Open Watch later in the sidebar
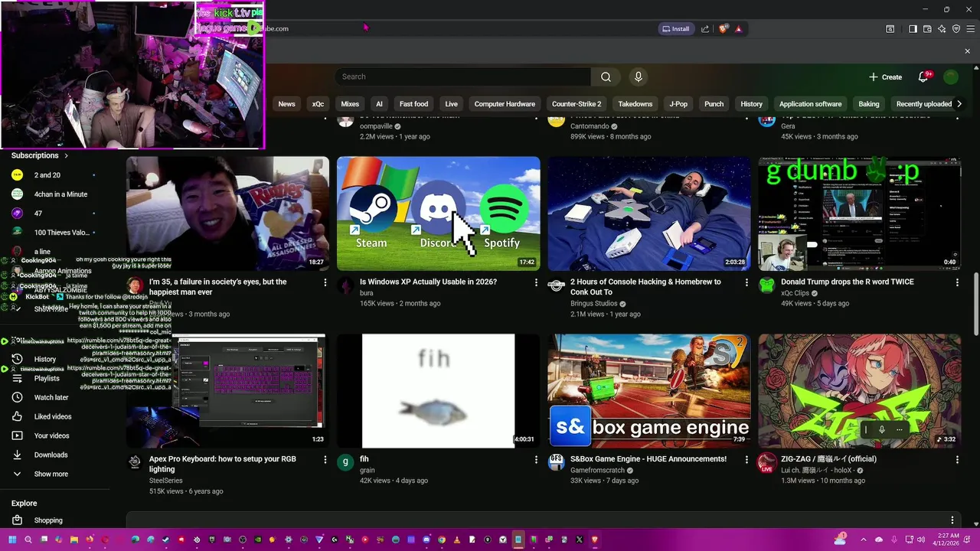 coord(51,397)
